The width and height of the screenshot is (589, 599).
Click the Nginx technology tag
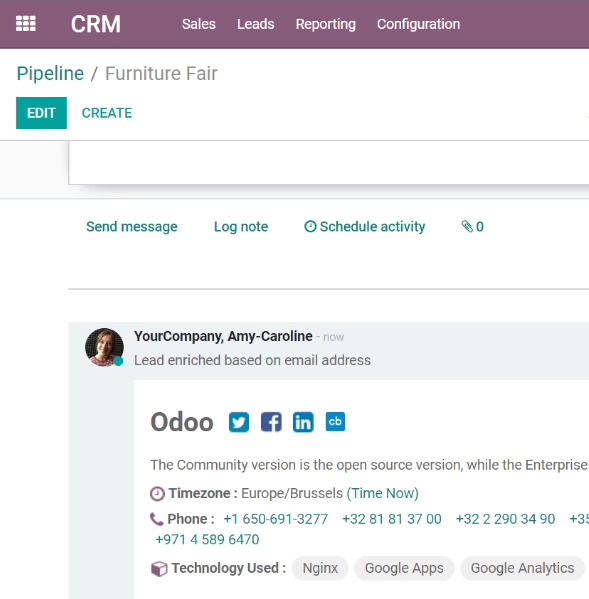point(320,568)
